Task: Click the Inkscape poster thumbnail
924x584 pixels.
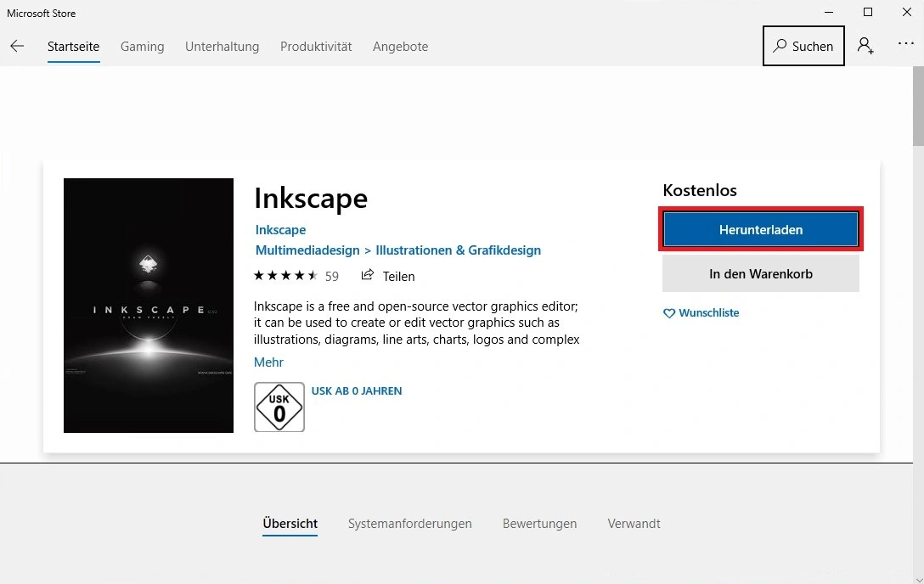Action: 149,306
